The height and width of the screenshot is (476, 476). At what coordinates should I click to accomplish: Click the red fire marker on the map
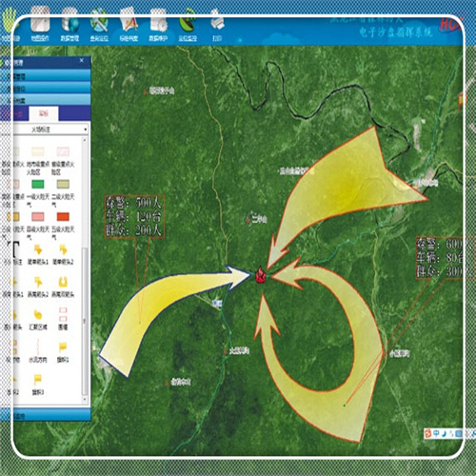(260, 275)
